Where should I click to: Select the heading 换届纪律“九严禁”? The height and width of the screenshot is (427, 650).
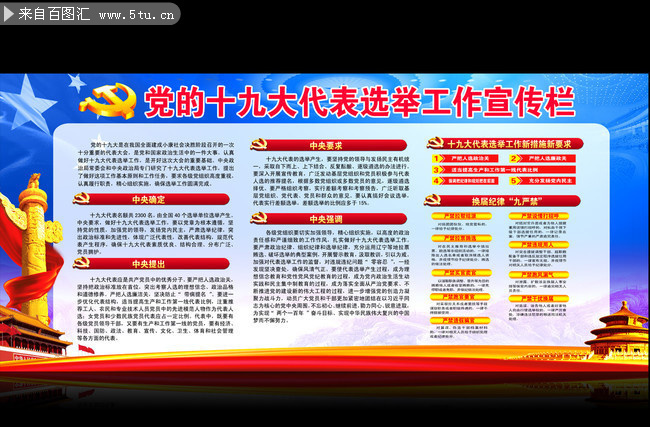click(504, 201)
